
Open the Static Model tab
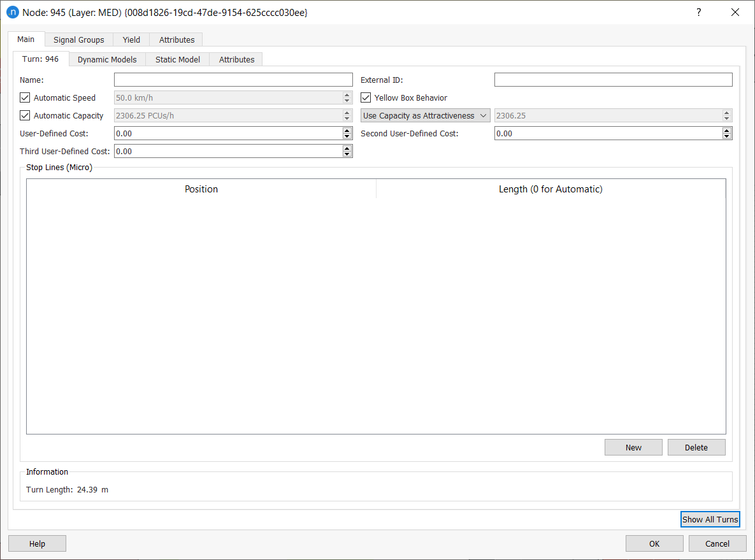(178, 59)
